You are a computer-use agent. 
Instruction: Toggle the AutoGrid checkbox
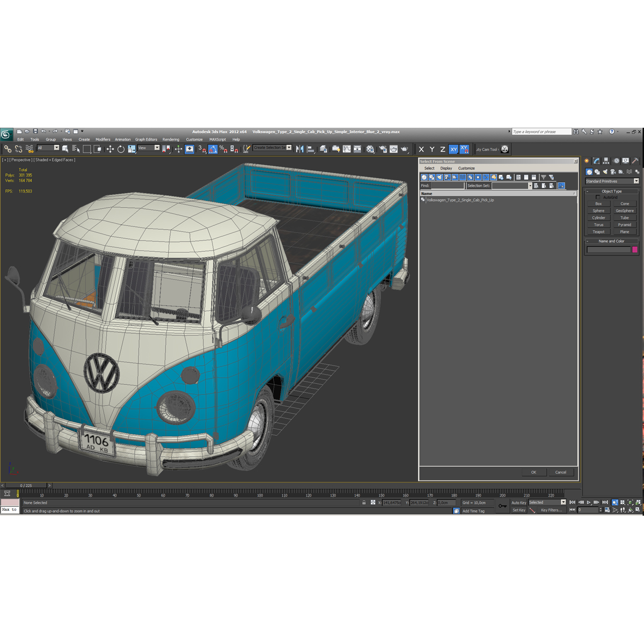click(598, 197)
